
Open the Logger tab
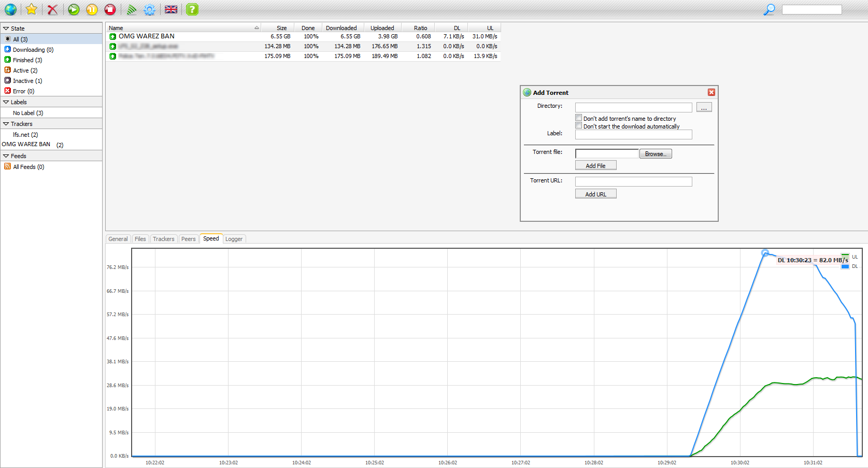point(234,239)
